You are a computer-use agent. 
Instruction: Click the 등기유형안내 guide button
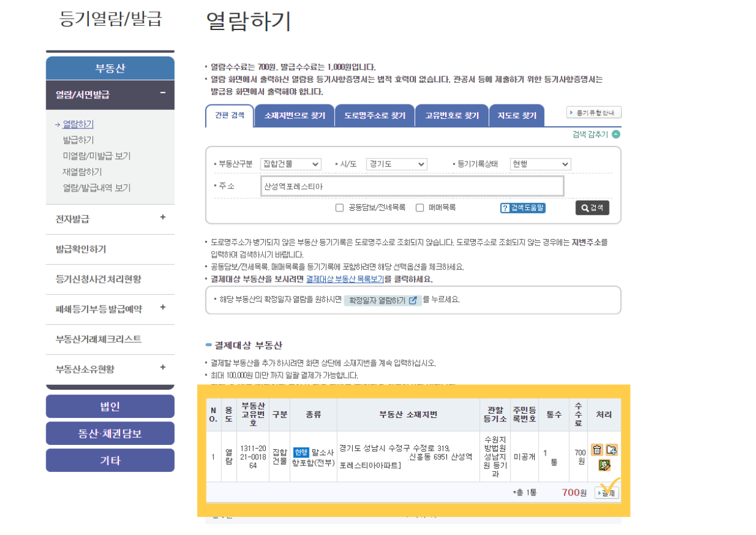(x=594, y=113)
